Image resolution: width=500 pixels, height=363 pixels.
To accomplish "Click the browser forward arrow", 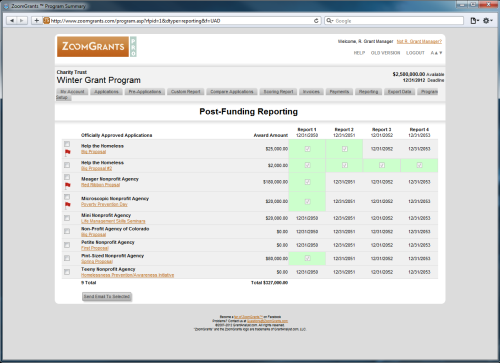I will tap(22, 21).
